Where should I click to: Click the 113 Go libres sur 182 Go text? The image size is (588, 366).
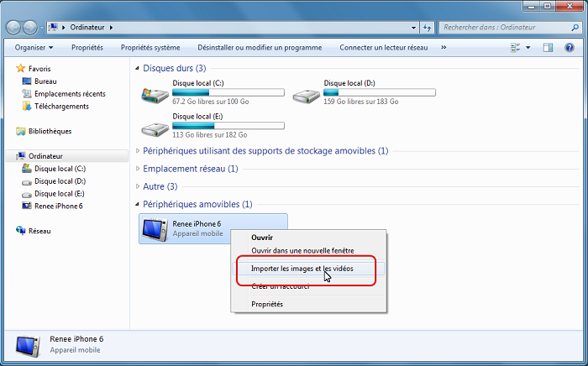tap(210, 135)
